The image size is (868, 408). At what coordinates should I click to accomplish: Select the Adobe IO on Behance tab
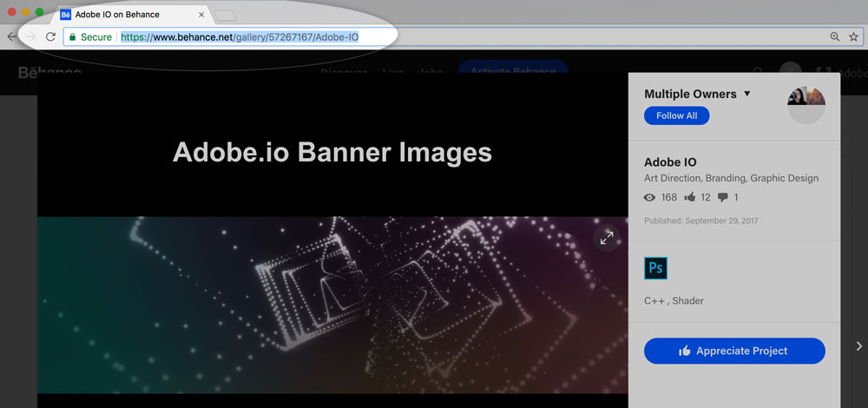131,15
